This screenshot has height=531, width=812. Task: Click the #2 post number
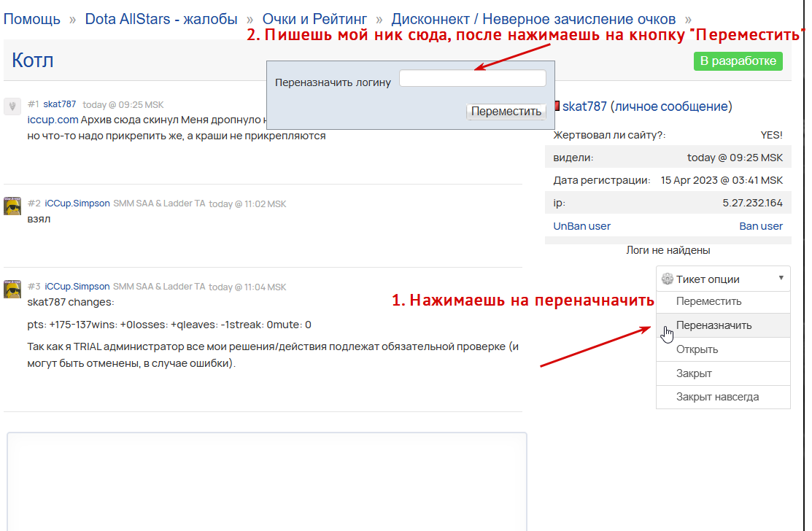(34, 204)
